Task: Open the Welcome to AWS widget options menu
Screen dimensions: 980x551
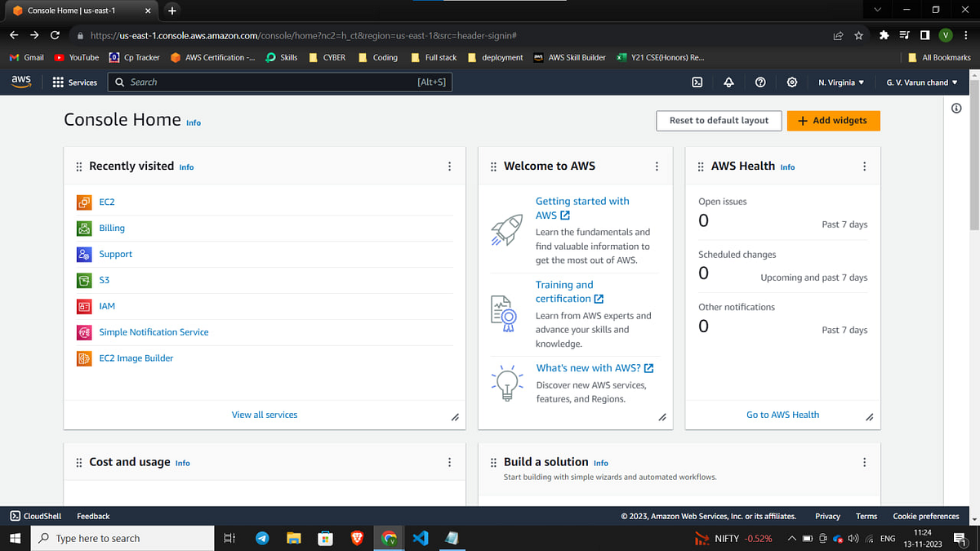Action: click(657, 166)
